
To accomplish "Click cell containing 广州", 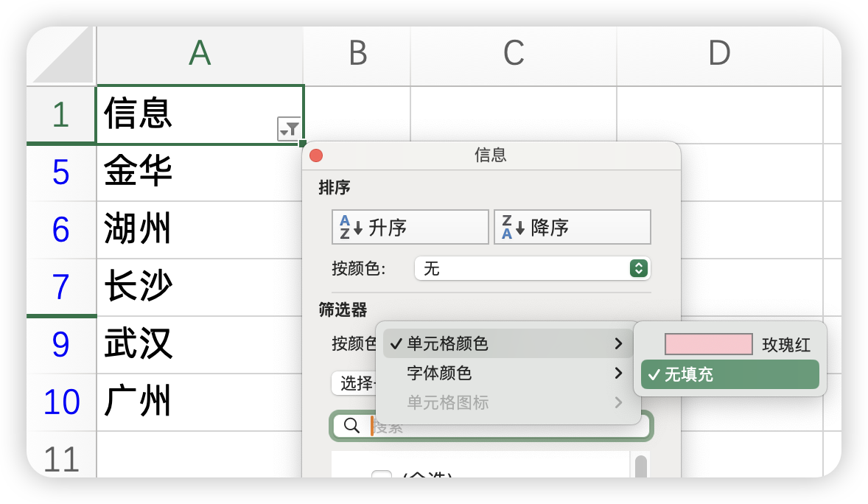I will point(200,402).
